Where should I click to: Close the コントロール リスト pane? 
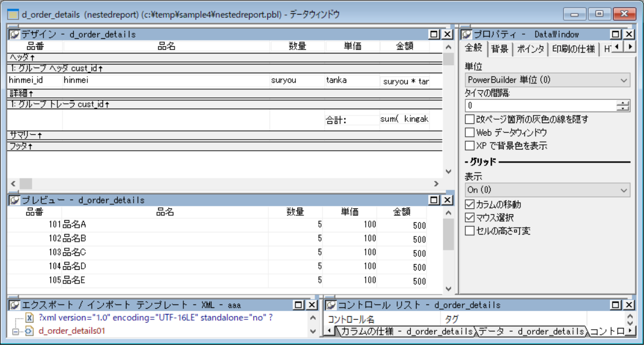point(628,305)
